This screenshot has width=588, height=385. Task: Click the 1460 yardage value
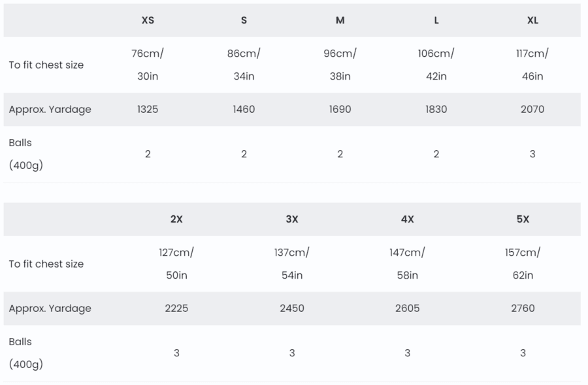pos(244,109)
